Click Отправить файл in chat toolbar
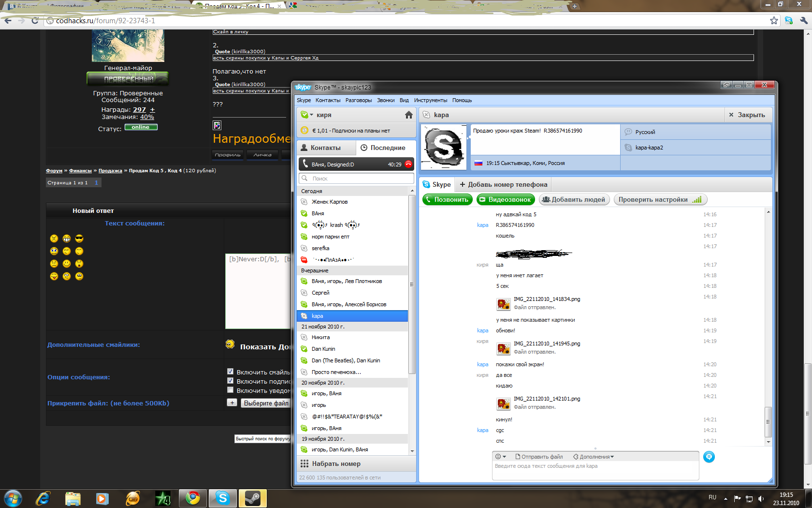 [x=539, y=457]
